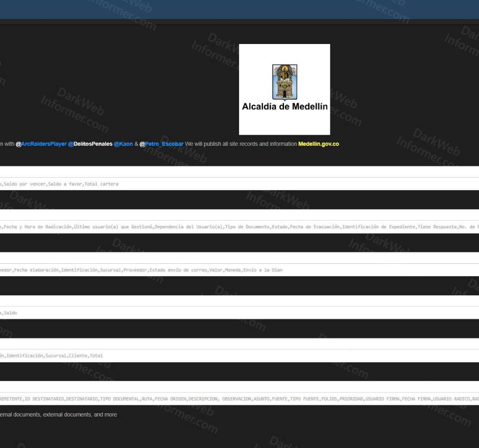Screen dimensions: 479x448
Task: Select the 'Identificación,Sucursal,Cliente,Total' code line
Action: [51, 356]
